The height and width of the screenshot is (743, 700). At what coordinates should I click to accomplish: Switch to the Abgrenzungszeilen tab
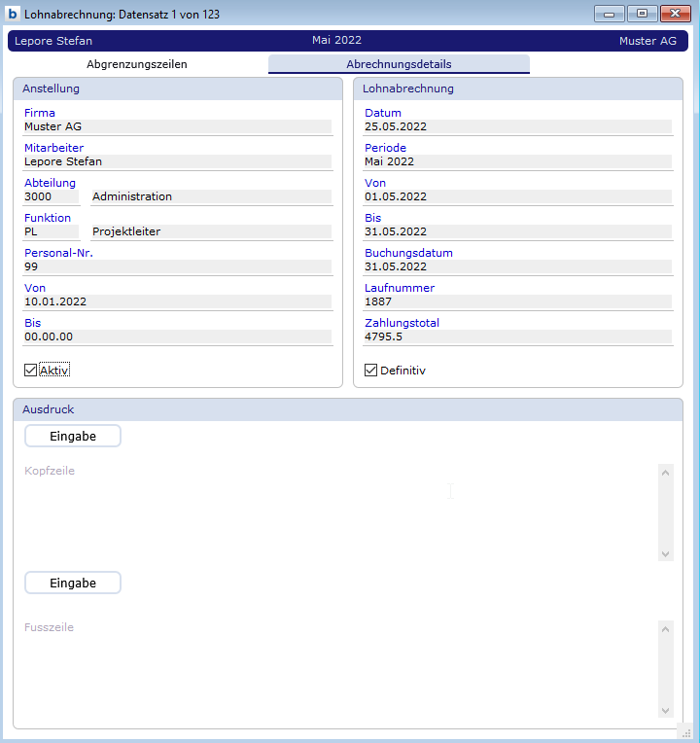point(137,64)
